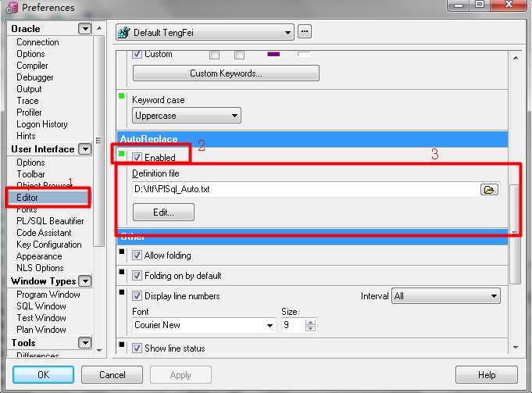Select Logon History preferences

[42, 124]
